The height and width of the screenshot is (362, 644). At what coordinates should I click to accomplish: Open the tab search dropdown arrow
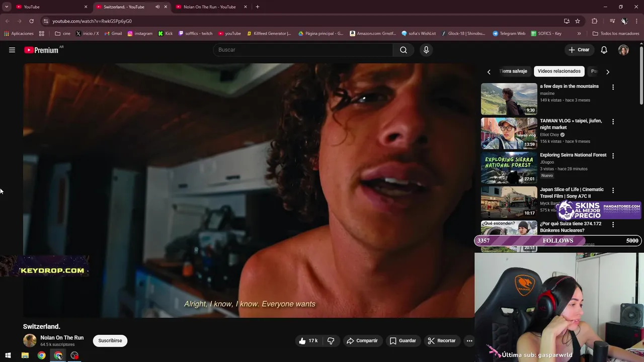pyautogui.click(x=7, y=7)
